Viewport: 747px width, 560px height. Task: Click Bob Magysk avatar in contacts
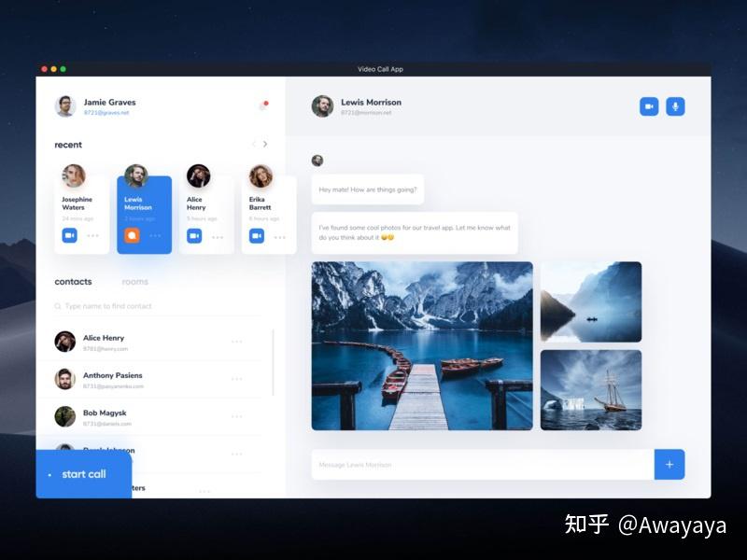click(65, 416)
